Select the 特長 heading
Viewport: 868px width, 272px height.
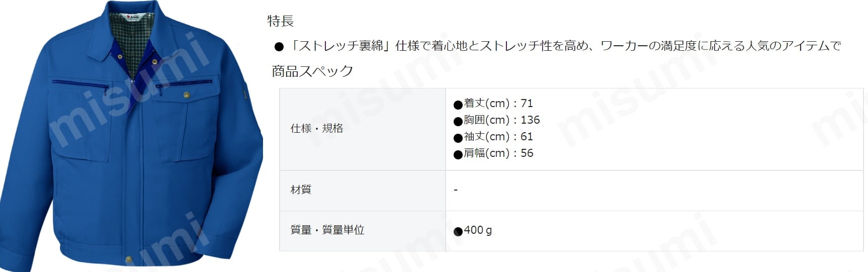tap(281, 21)
